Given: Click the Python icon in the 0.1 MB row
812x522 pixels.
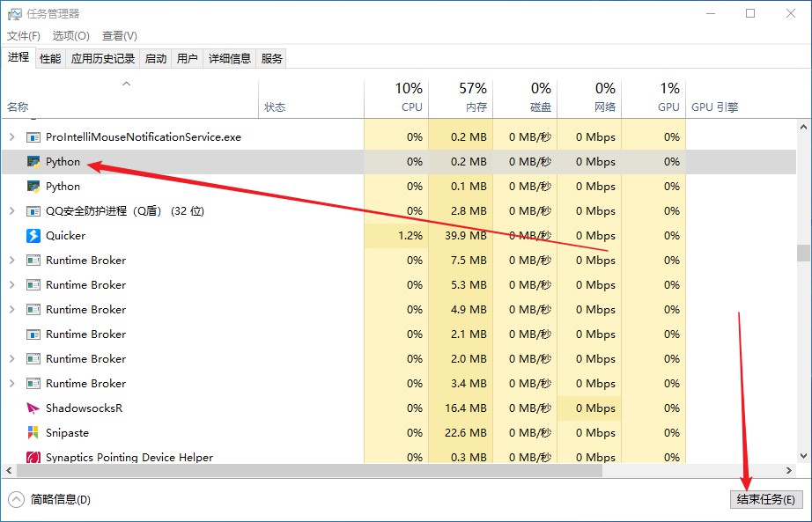Looking at the screenshot, I should [33, 187].
